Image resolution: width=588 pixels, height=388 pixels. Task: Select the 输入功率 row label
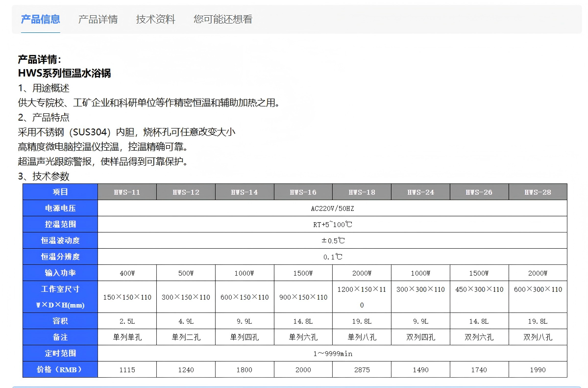60,273
